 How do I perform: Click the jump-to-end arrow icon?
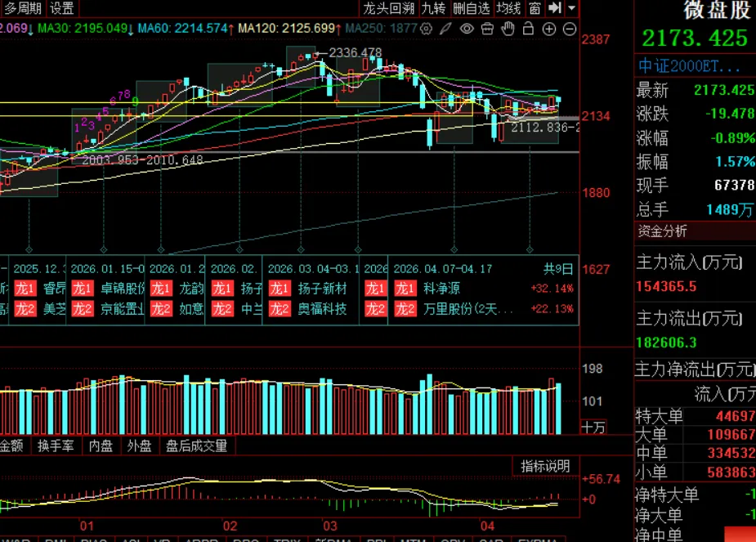pyautogui.click(x=556, y=7)
